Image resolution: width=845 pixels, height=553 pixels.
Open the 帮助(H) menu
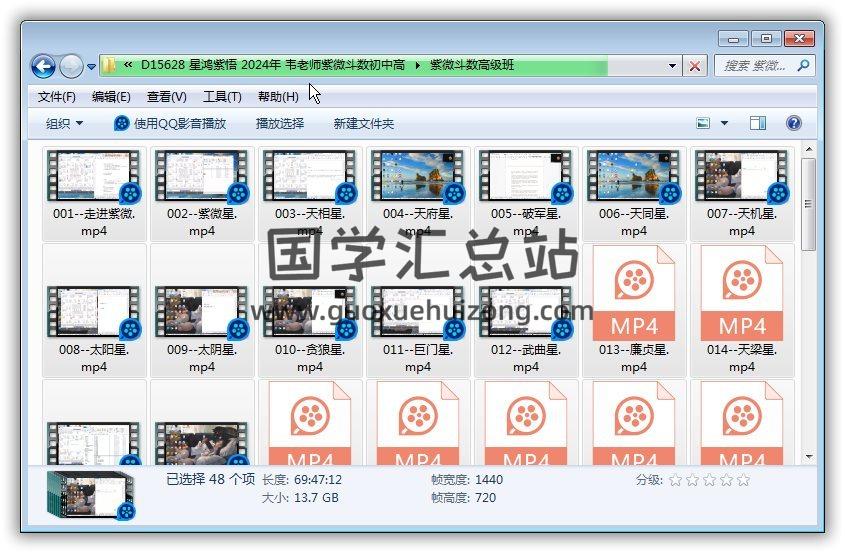278,96
